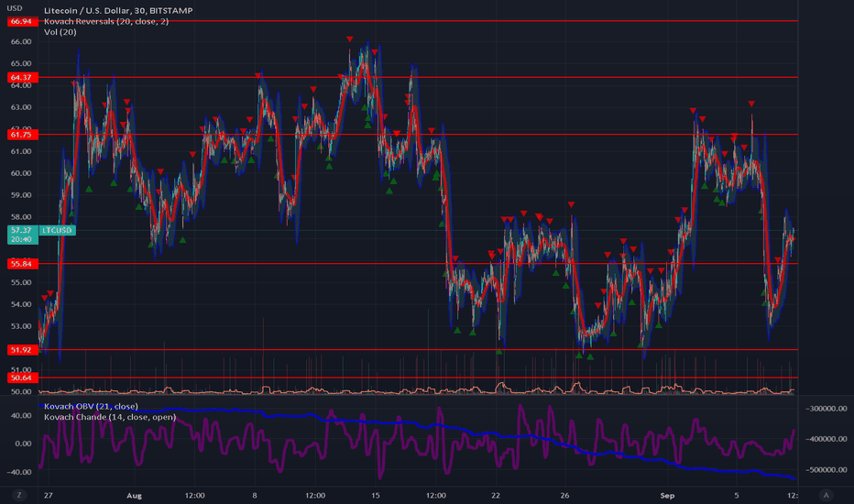Viewport: 854px width, 504px height.
Task: Click the -400000.00 OBV scale value
Action: coord(827,439)
